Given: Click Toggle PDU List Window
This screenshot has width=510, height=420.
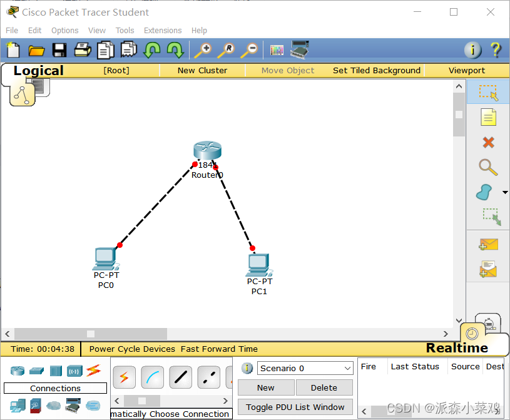Looking at the screenshot, I should coord(295,407).
